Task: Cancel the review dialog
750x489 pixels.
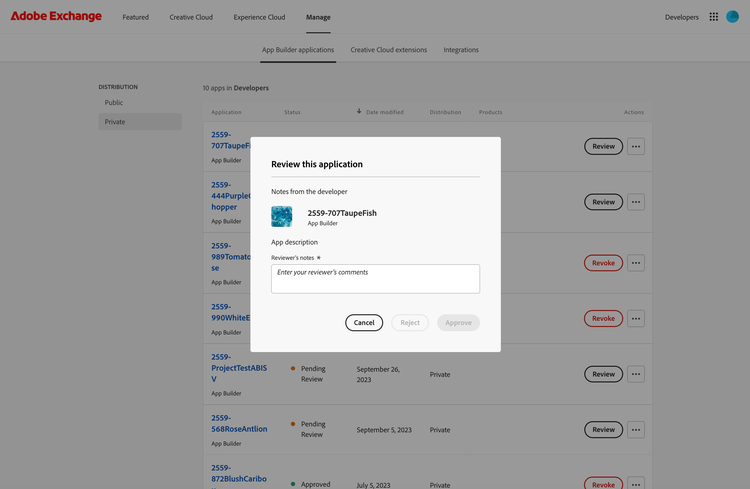Action: pyautogui.click(x=364, y=323)
